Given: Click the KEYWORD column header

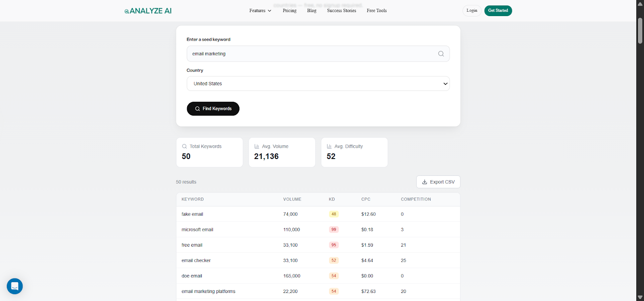Looking at the screenshot, I should 193,199.
